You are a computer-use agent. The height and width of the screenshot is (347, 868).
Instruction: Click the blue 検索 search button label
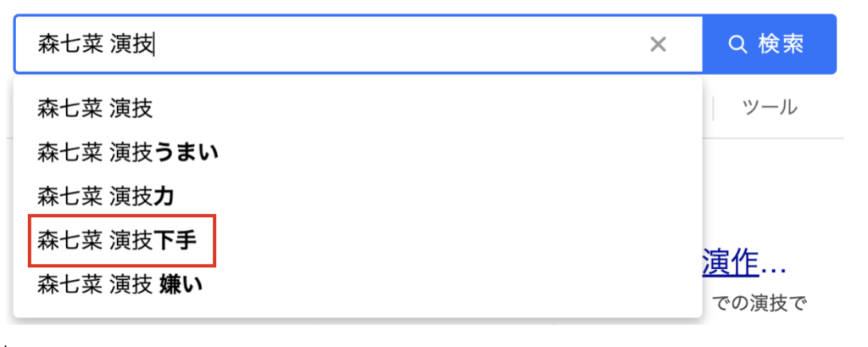pos(781,44)
